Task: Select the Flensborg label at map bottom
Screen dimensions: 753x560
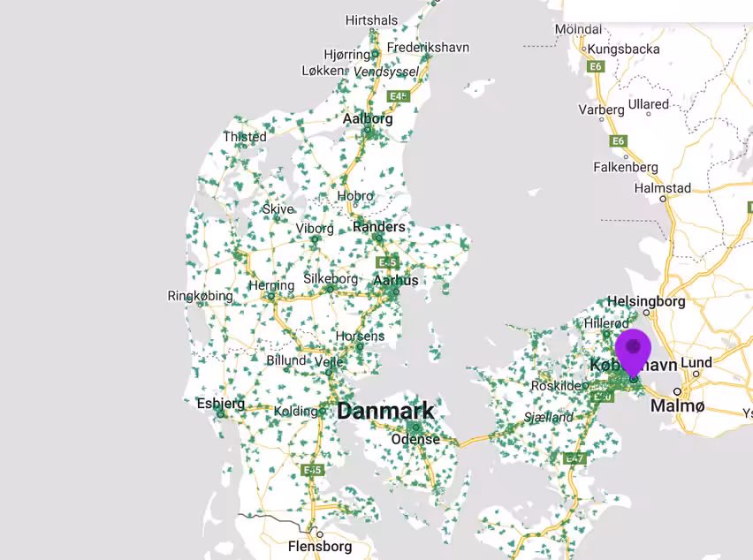Action: pyautogui.click(x=319, y=546)
